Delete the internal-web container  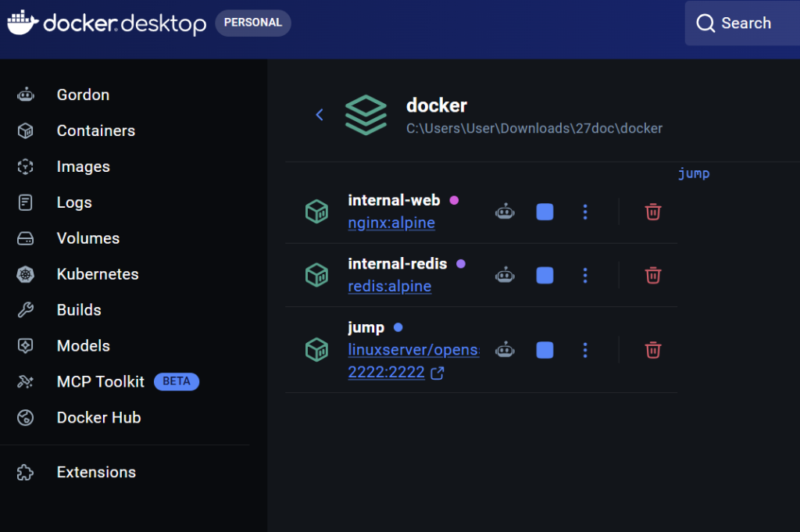click(x=652, y=212)
